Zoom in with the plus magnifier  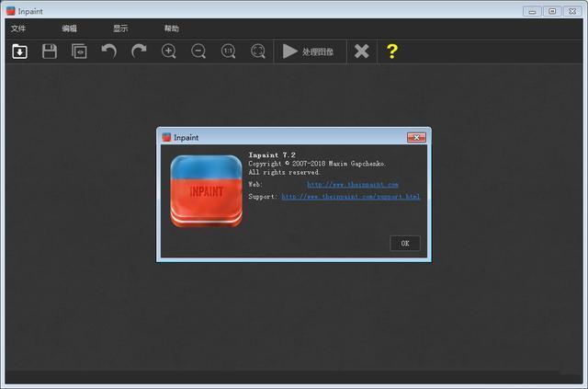point(168,51)
